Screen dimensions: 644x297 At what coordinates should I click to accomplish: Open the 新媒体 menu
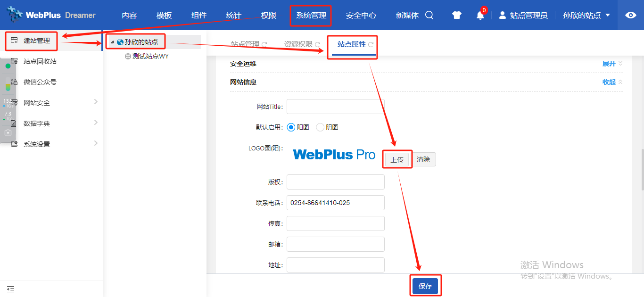pos(407,15)
